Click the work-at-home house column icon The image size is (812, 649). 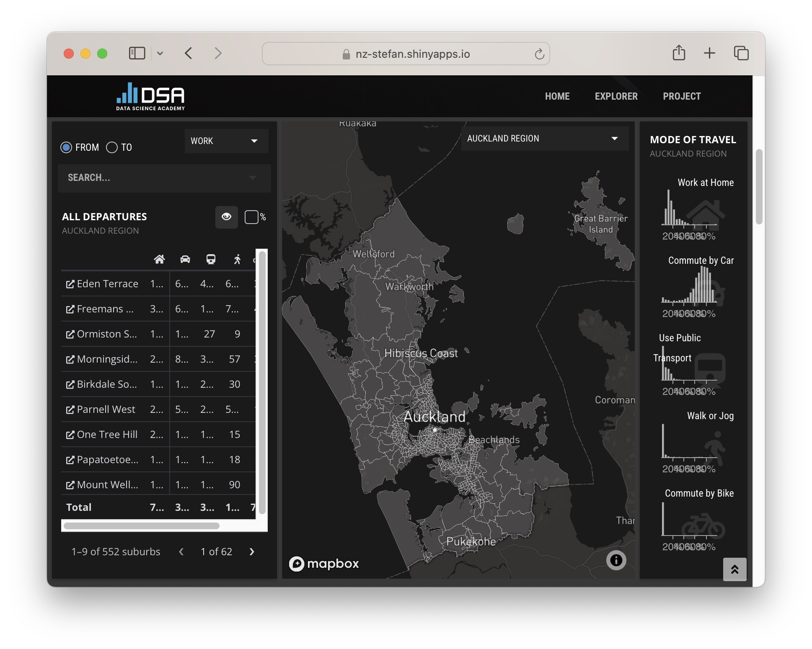159,259
